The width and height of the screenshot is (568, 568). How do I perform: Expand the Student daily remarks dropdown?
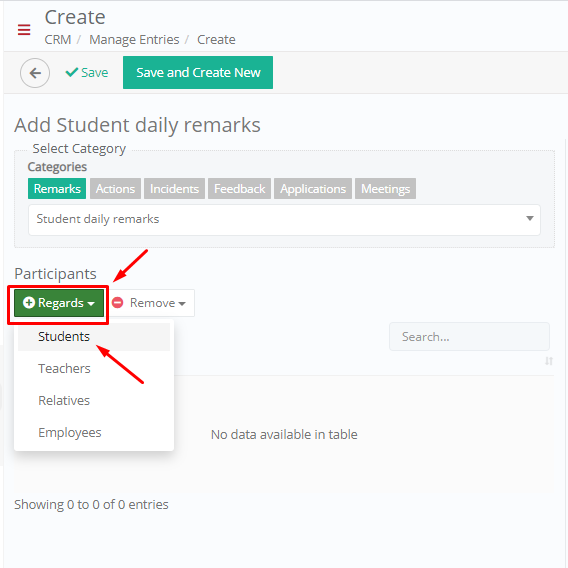point(284,220)
